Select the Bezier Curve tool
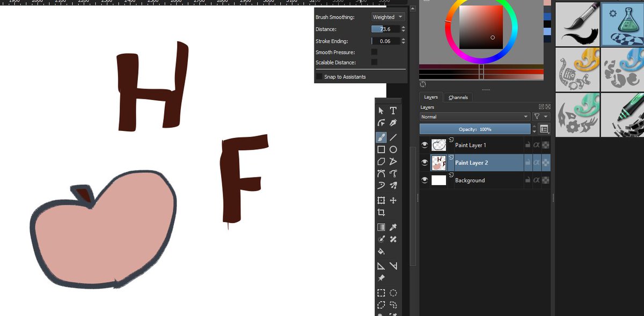The image size is (644, 316). click(x=381, y=173)
